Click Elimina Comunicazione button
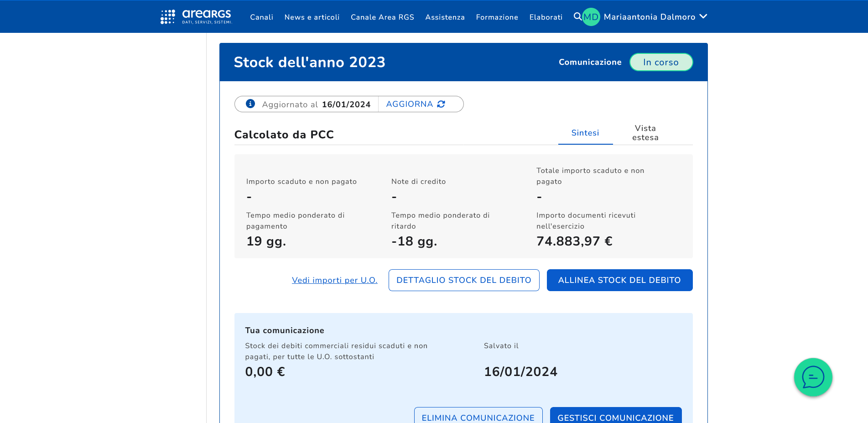Image resolution: width=868 pixels, height=423 pixels. tap(478, 417)
